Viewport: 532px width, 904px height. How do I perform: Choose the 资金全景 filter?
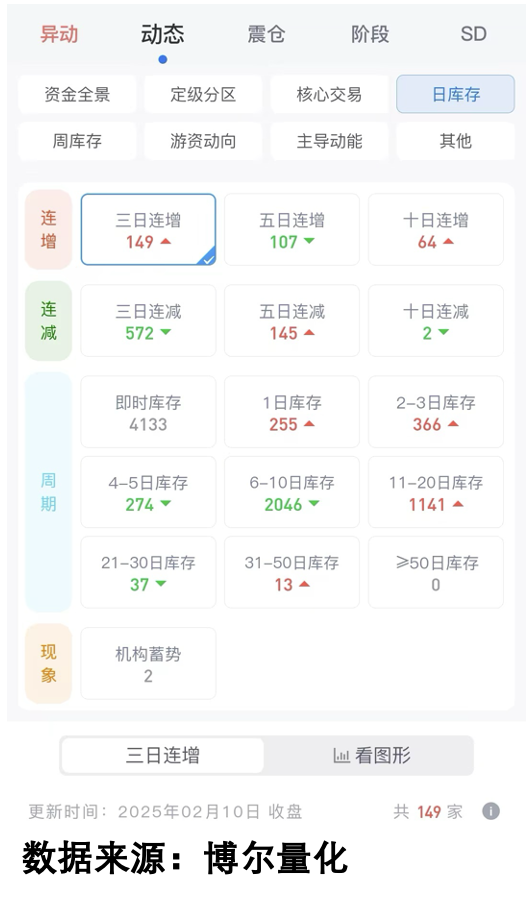(x=77, y=94)
